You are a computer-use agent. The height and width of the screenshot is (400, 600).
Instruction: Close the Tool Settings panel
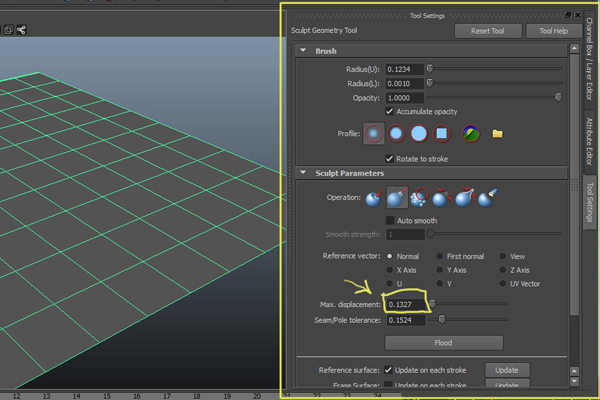click(x=577, y=15)
